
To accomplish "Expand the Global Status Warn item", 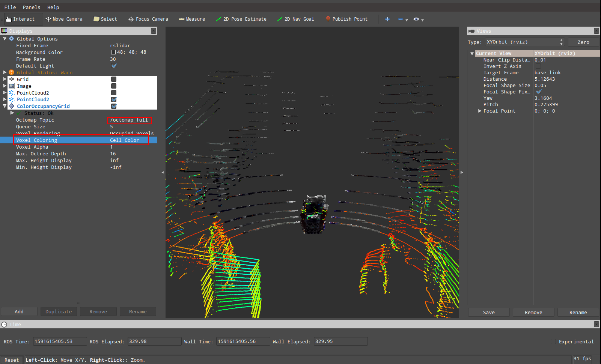I will tap(5, 72).
